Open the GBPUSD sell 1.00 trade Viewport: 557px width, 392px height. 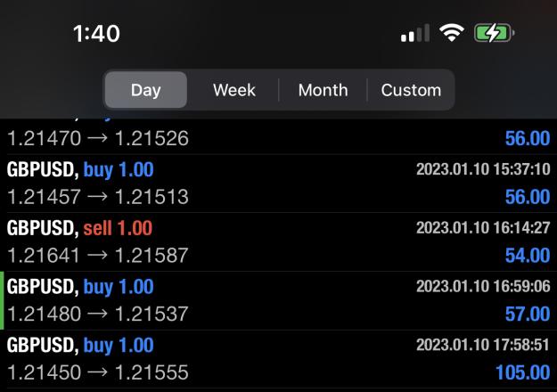(278, 241)
